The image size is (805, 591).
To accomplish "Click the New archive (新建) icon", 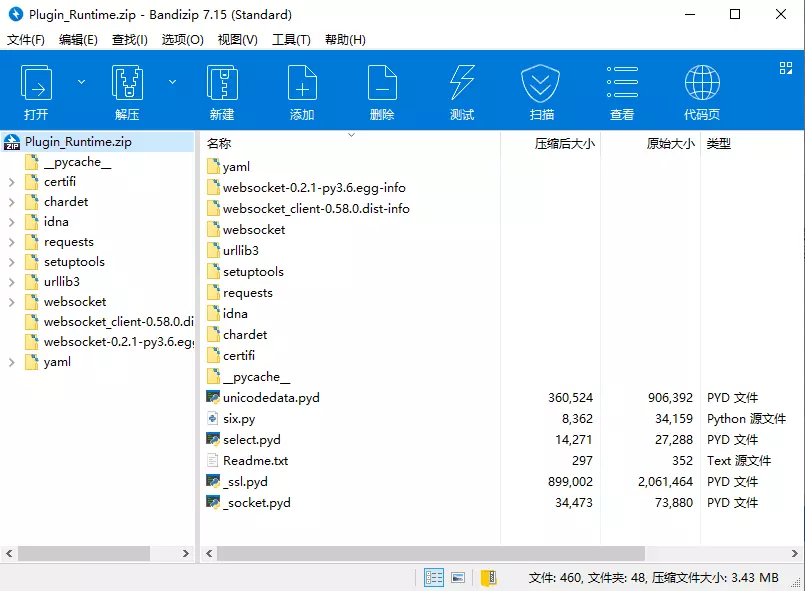I will click(x=222, y=92).
